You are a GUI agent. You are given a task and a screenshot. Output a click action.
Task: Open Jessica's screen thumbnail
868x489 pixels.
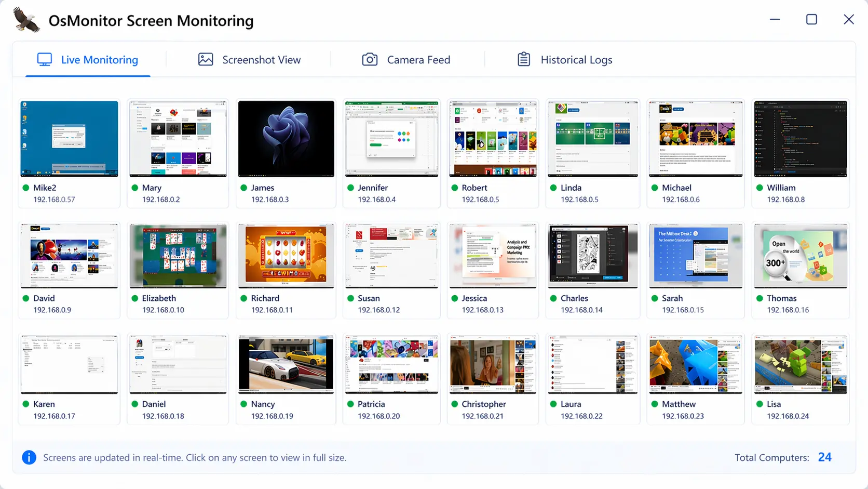493,256
